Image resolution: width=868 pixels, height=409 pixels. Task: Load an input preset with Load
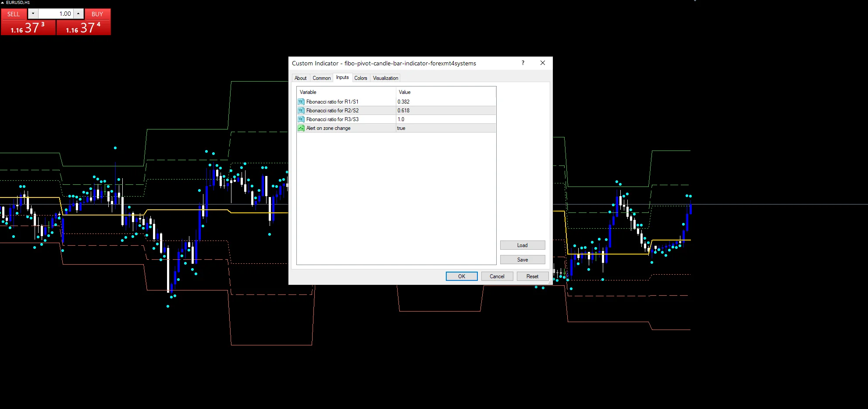click(x=523, y=245)
